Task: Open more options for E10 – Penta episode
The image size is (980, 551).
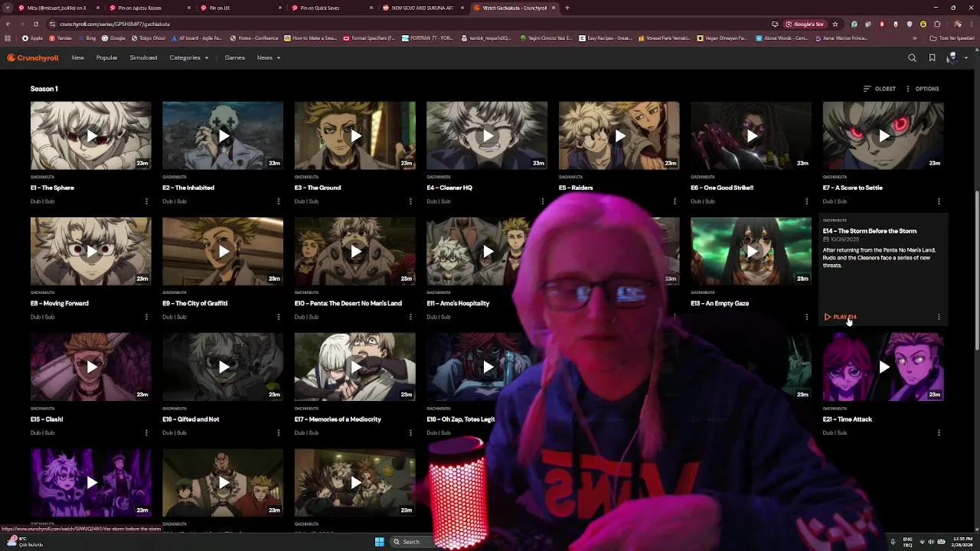Action: coord(410,317)
